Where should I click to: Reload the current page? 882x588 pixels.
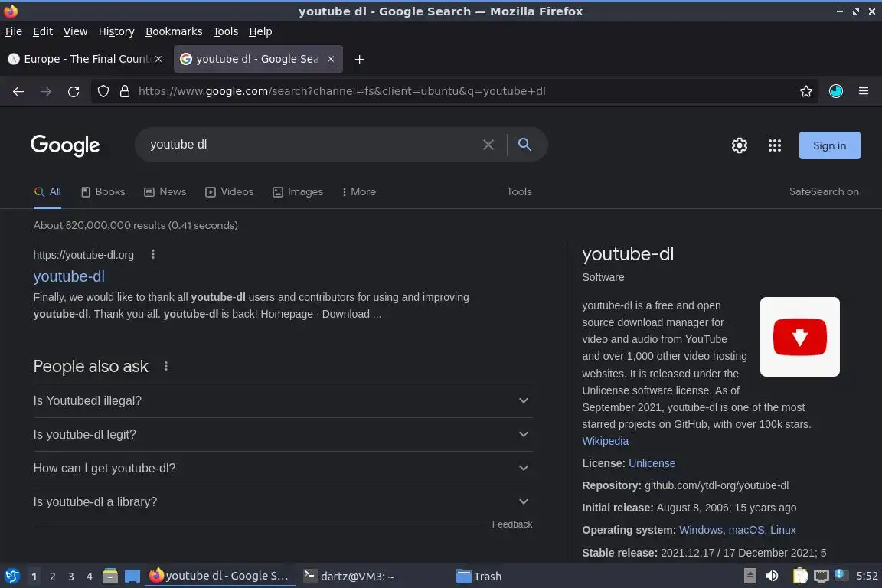point(73,91)
